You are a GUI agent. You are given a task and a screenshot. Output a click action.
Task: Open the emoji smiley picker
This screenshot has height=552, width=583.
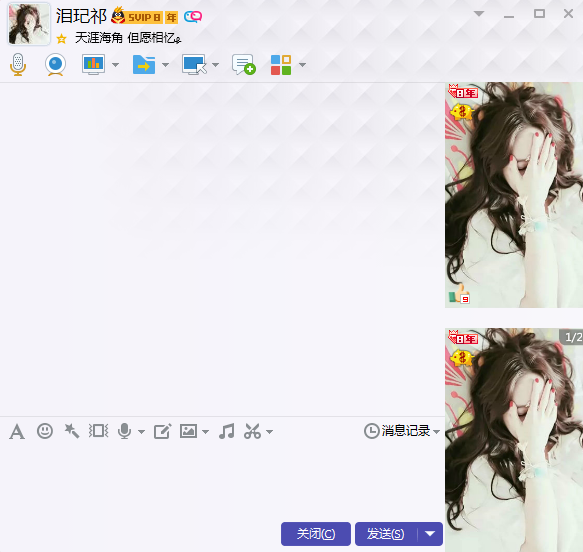pos(45,431)
